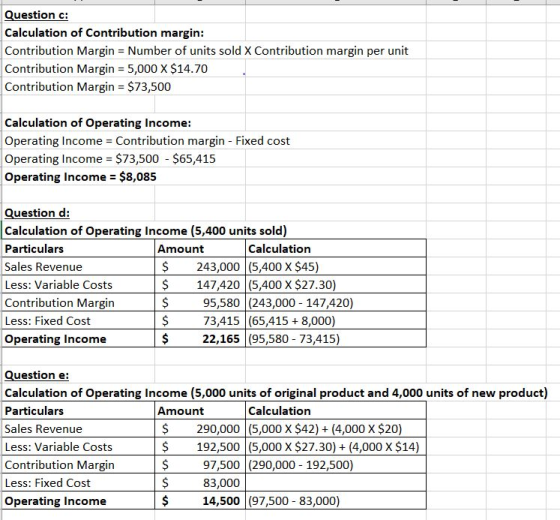Select 'Sales Revenue' label in Question e table
The width and height of the screenshot is (560, 520).
pos(78,429)
